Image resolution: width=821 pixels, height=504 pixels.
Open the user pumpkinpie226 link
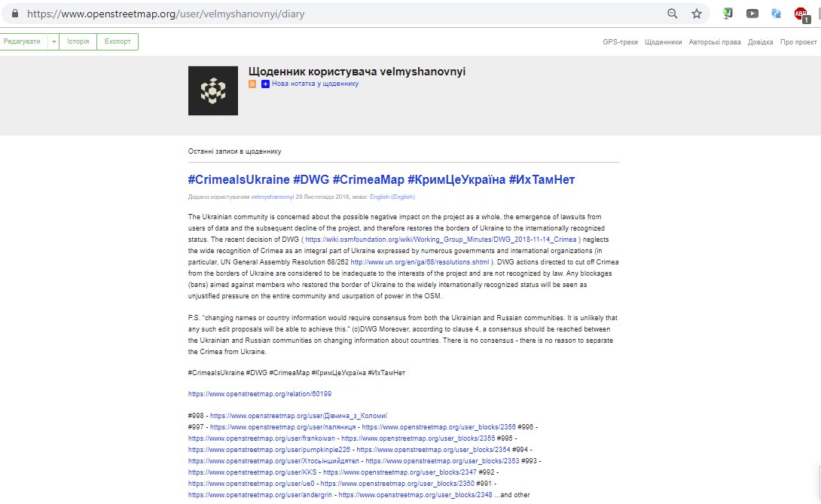[x=269, y=450]
